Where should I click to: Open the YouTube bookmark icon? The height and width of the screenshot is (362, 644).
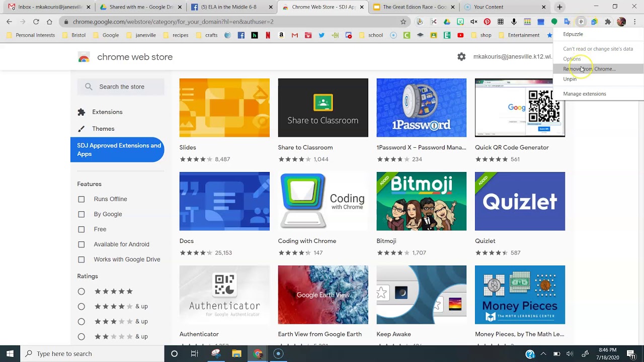pyautogui.click(x=460, y=35)
